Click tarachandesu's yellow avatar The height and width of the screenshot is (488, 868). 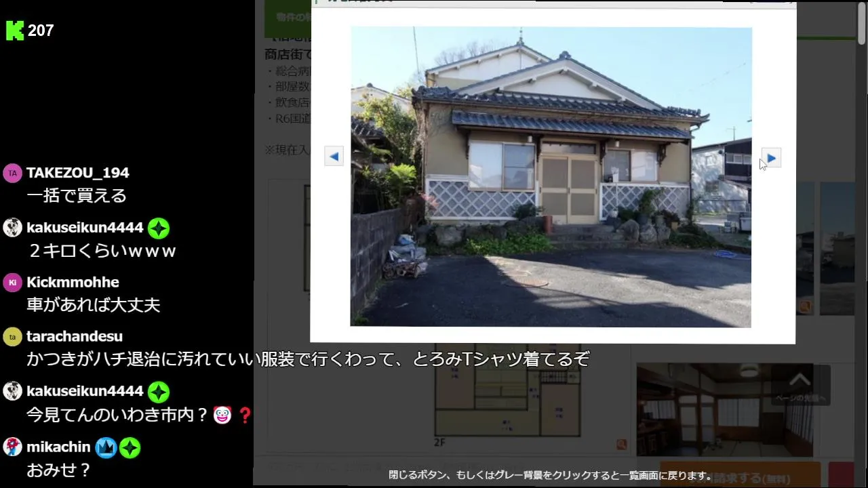[x=12, y=337]
